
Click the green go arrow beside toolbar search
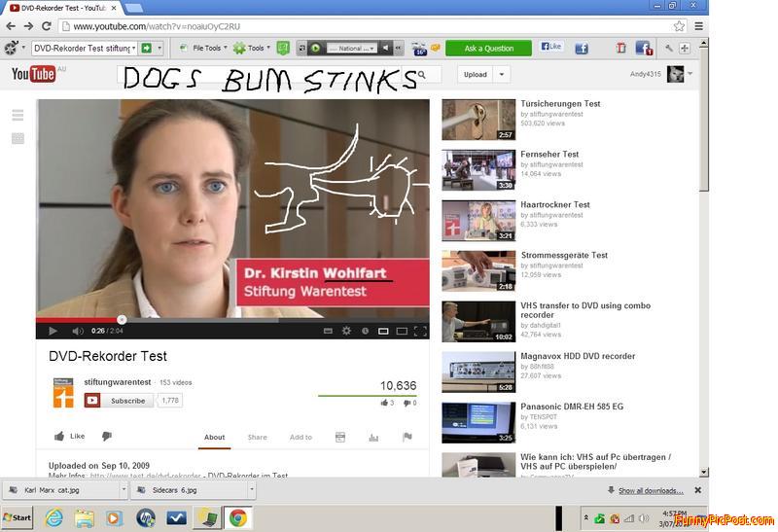point(147,48)
